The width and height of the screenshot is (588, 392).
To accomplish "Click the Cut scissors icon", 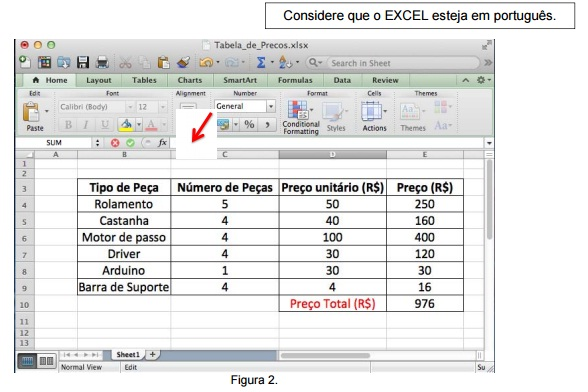I will point(125,62).
